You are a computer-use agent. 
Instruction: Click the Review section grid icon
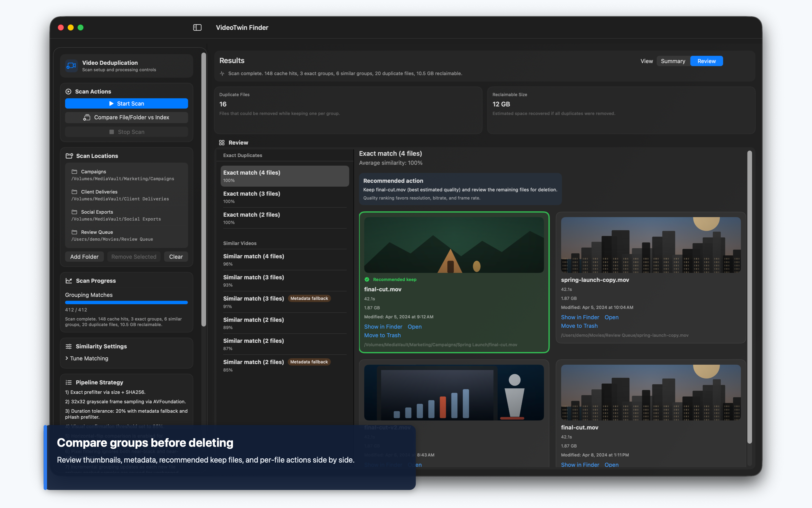pyautogui.click(x=222, y=143)
